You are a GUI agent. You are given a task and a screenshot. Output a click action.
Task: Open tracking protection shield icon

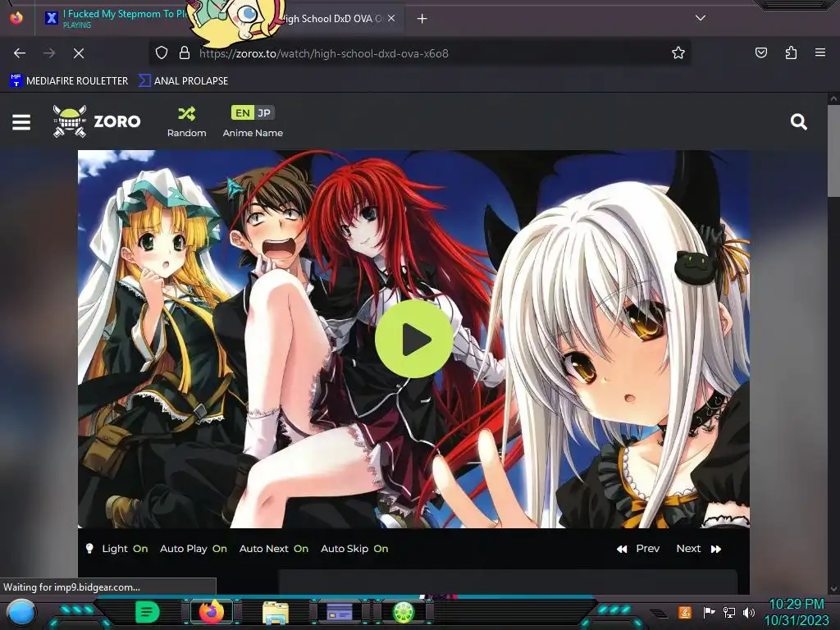pos(162,53)
